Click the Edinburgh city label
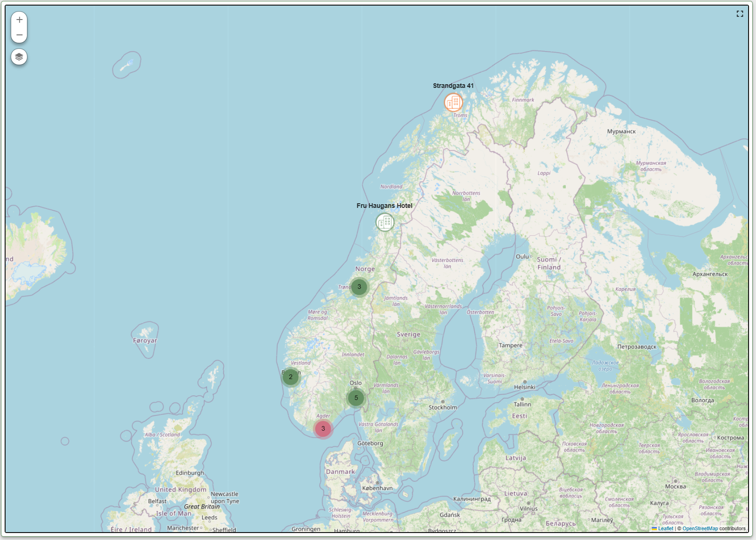The image size is (756, 540). tap(190, 473)
